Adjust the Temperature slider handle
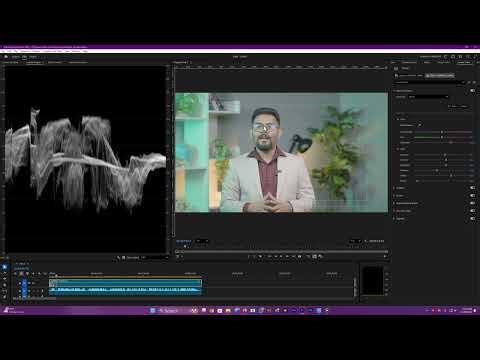Viewport: 480px width, 360px height. click(442, 132)
